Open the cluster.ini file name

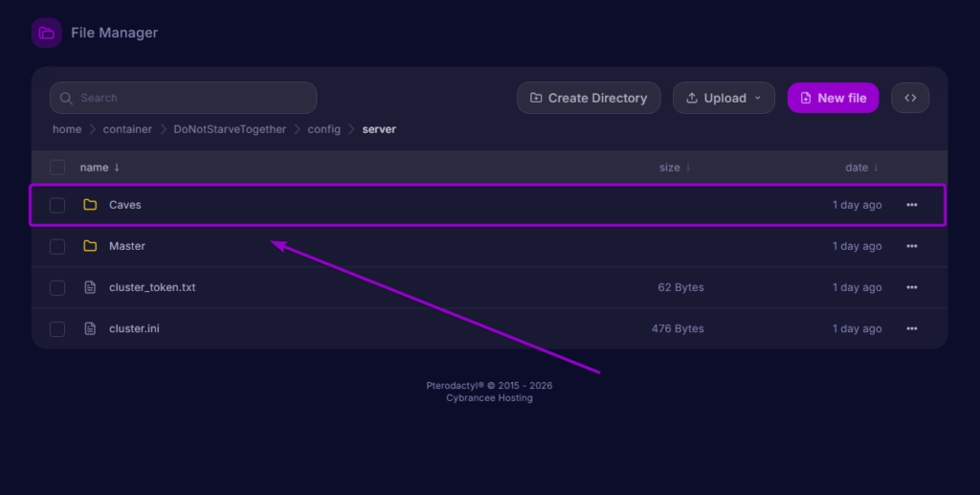tap(134, 328)
